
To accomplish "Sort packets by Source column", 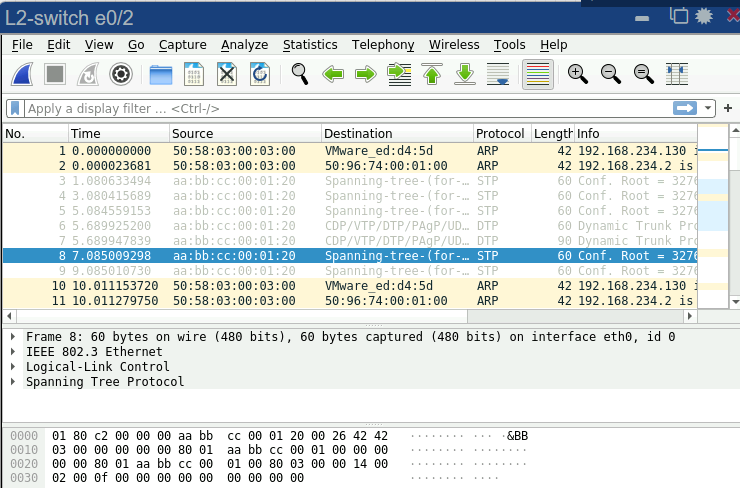I will point(245,134).
